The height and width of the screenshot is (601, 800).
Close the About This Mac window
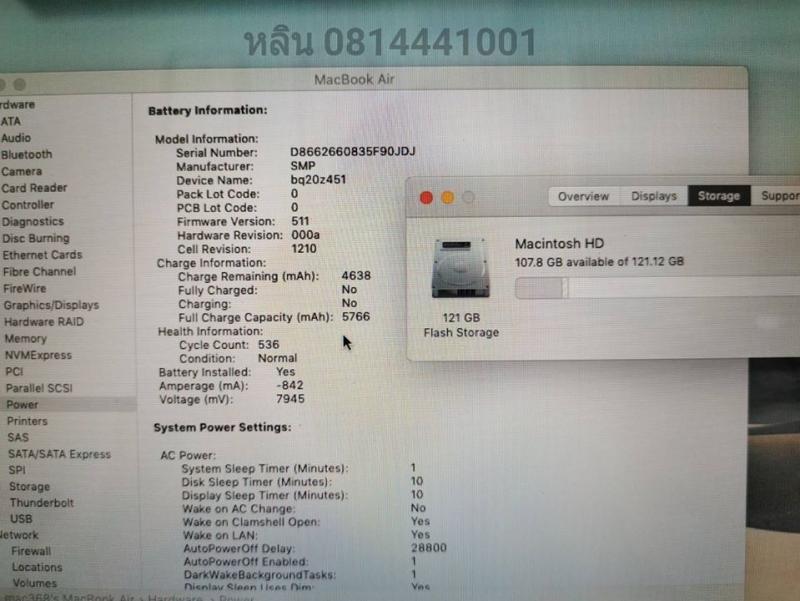tap(426, 197)
